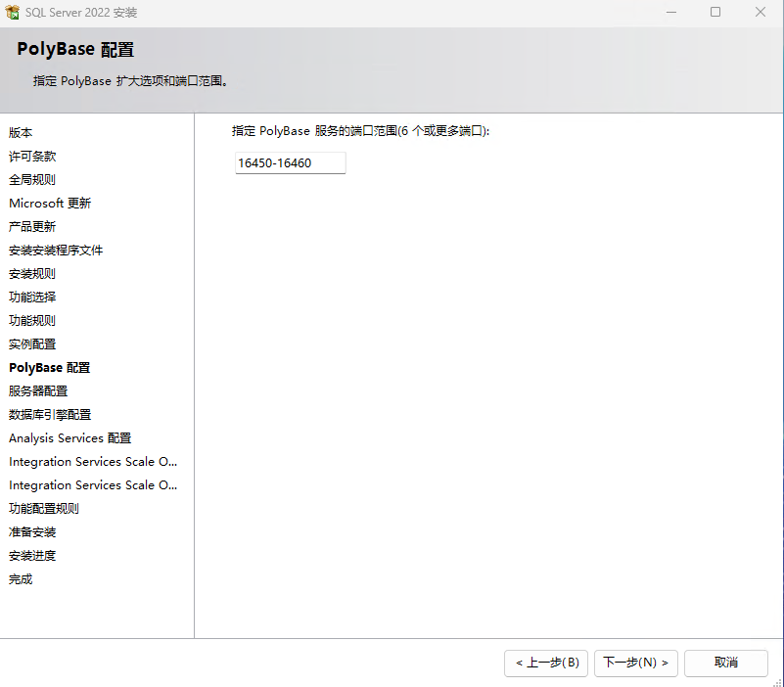The image size is (784, 687).
Task: Select the Microsoft 更新 step
Action: [50, 204]
